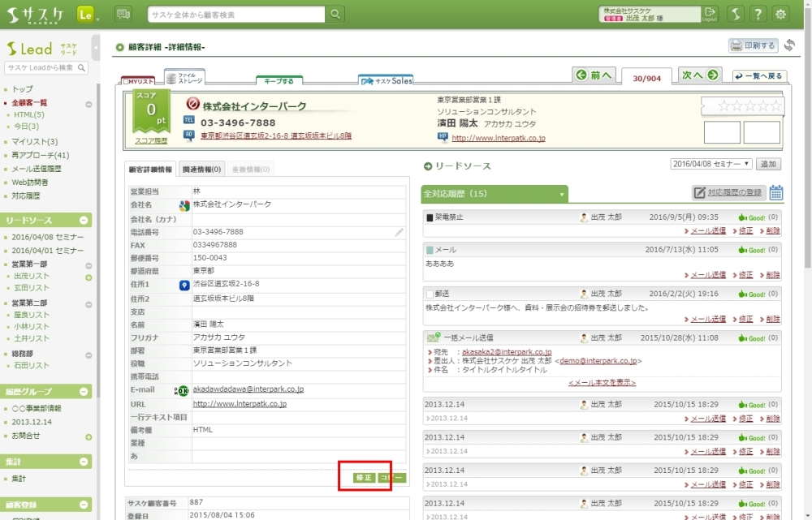This screenshot has height=520, width=812.
Task: Open the 対応履歴の登録 button
Action: (728, 193)
